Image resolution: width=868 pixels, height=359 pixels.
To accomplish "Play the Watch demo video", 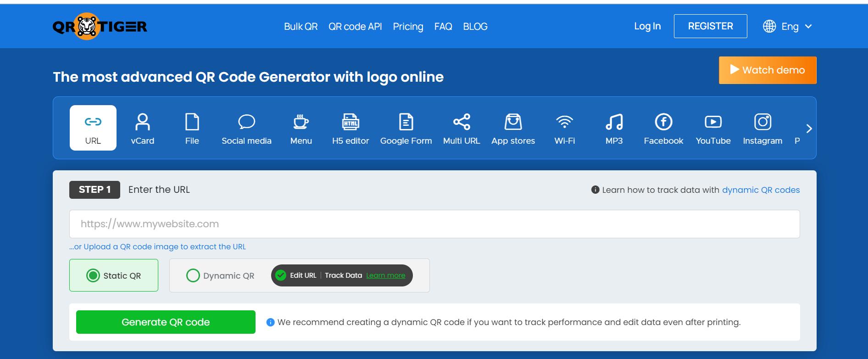I will (767, 70).
